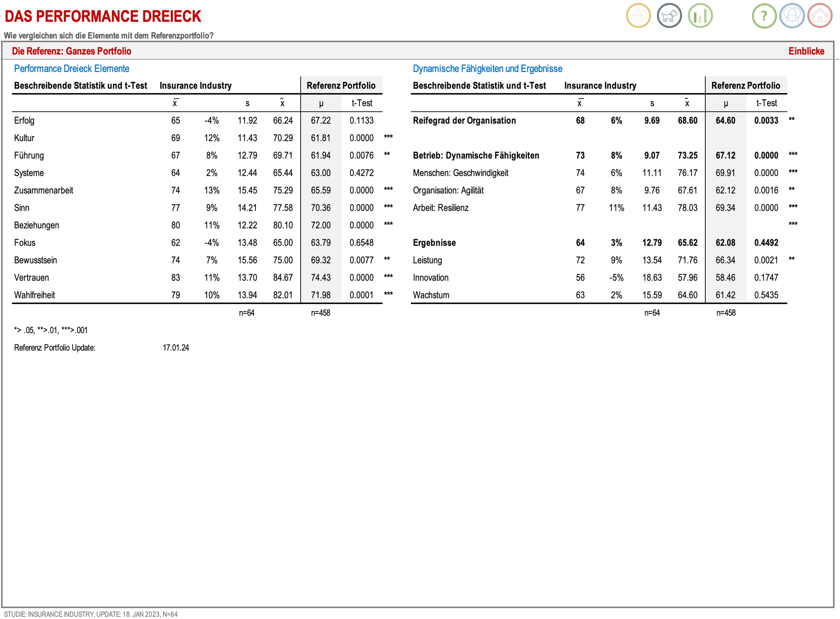
Task: Select the Ergebnisse row label
Action: click(434, 243)
